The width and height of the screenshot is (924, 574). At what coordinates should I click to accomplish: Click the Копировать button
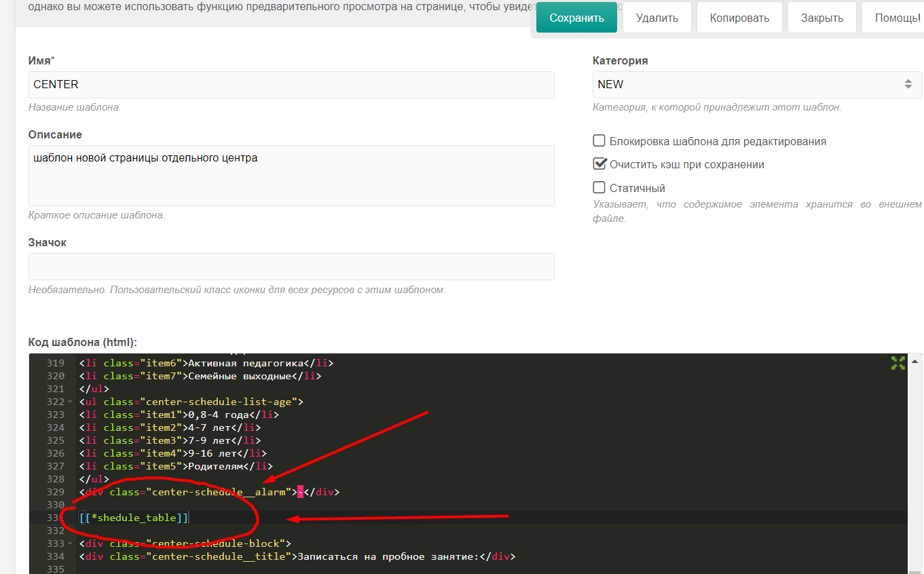(x=739, y=18)
